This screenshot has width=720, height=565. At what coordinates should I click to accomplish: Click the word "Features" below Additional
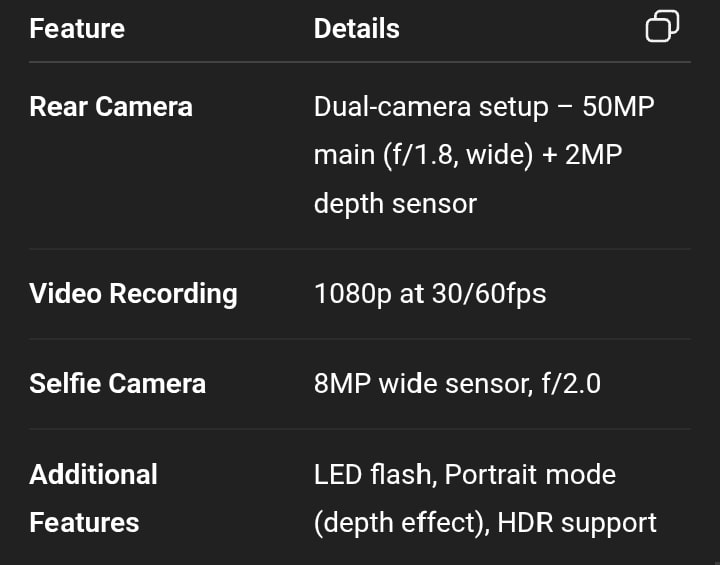pos(84,522)
